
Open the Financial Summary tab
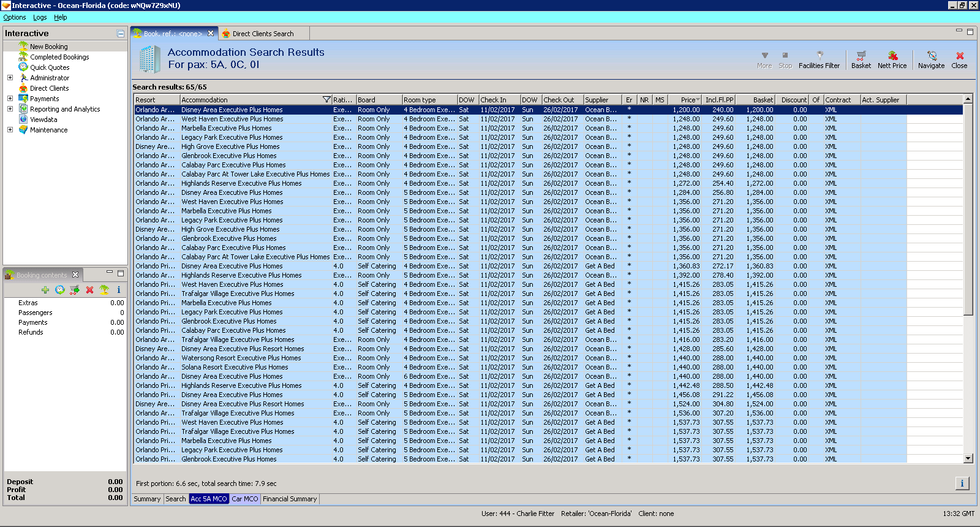point(290,499)
